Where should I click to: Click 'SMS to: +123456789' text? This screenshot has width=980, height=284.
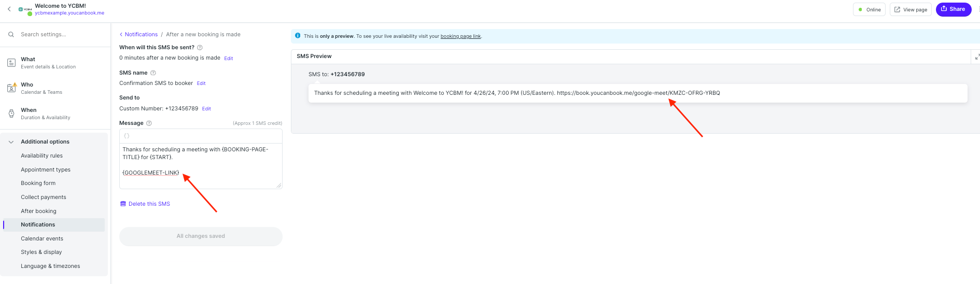coord(337,74)
